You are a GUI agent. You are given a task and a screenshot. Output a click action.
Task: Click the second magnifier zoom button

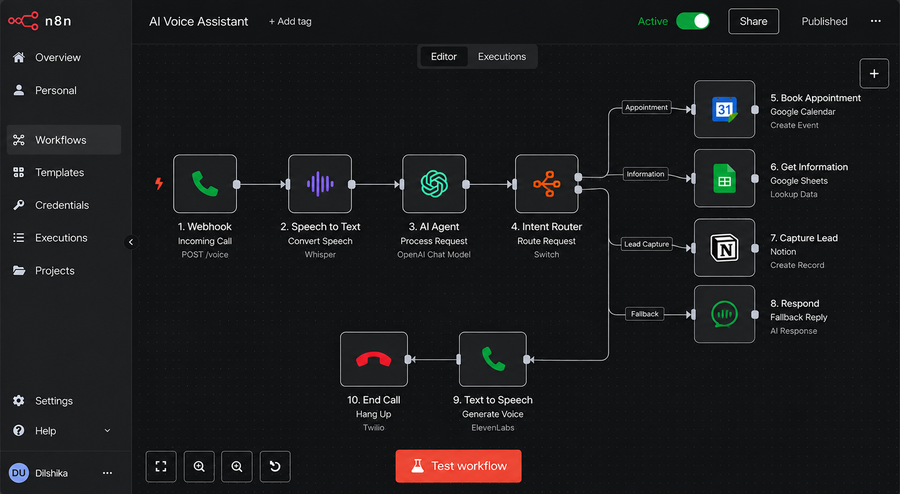tap(237, 466)
